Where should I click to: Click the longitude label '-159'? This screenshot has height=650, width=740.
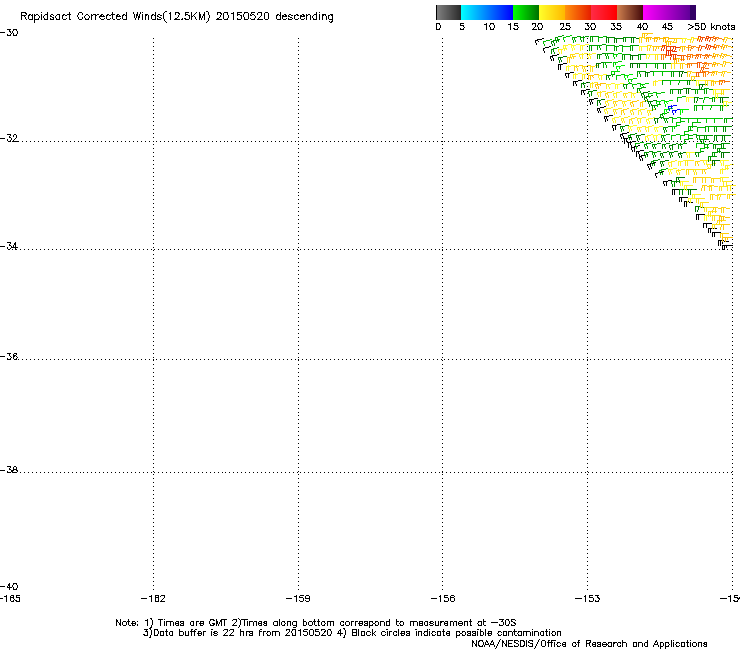298,599
